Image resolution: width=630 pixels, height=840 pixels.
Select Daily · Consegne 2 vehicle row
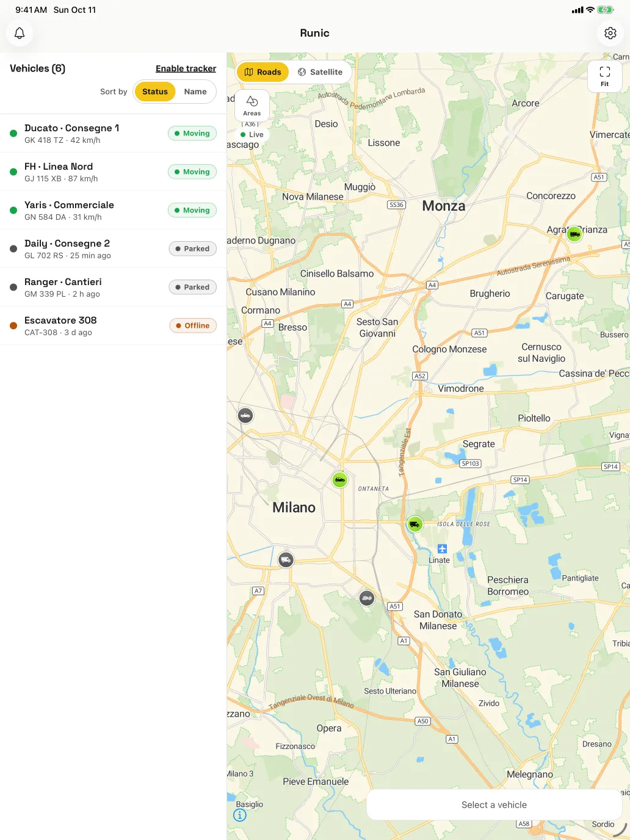click(113, 248)
